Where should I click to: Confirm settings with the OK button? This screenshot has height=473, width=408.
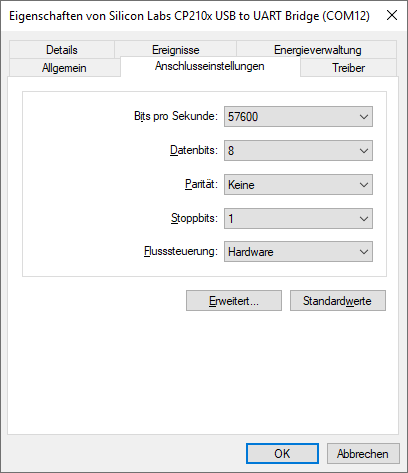pyautogui.click(x=282, y=454)
